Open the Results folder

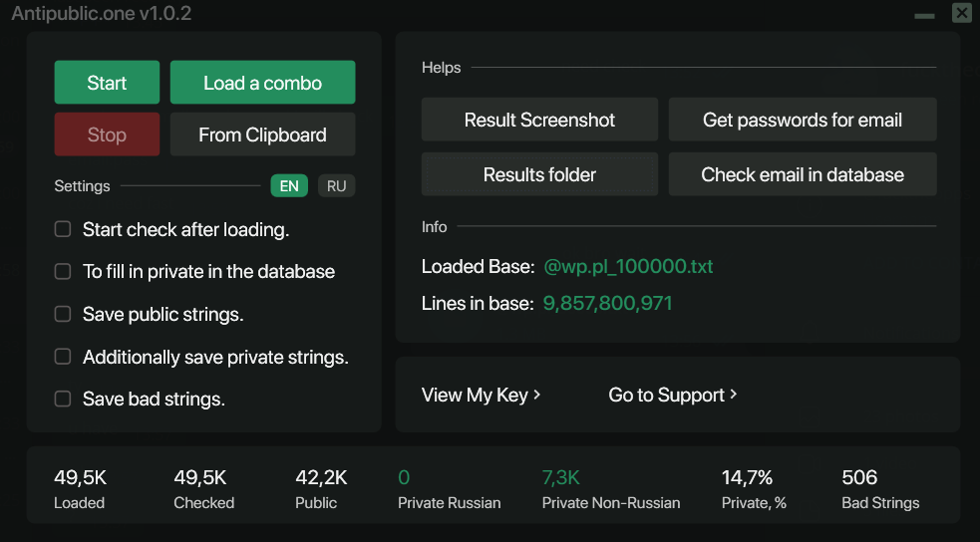click(539, 174)
